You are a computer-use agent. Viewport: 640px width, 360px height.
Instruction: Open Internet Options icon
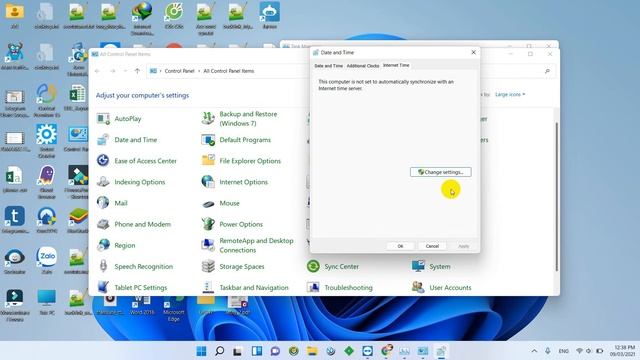(x=208, y=182)
